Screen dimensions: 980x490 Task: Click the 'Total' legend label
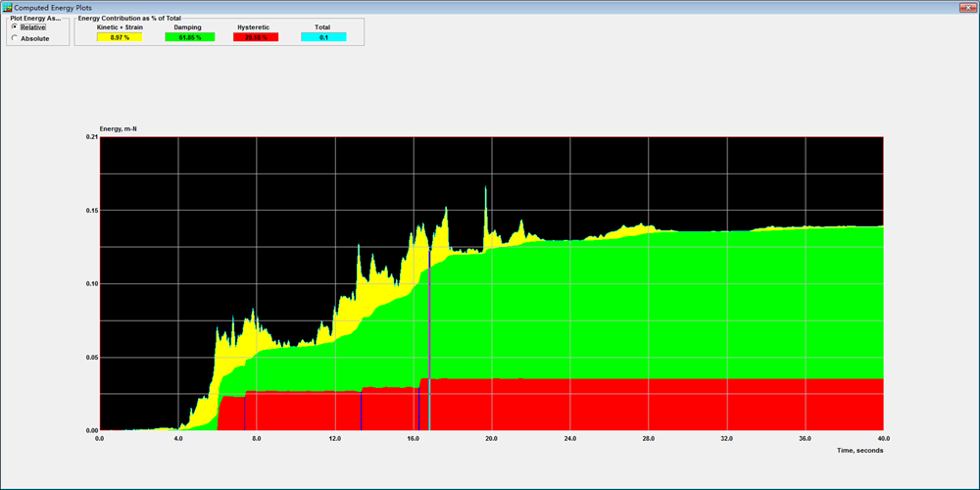tap(322, 27)
